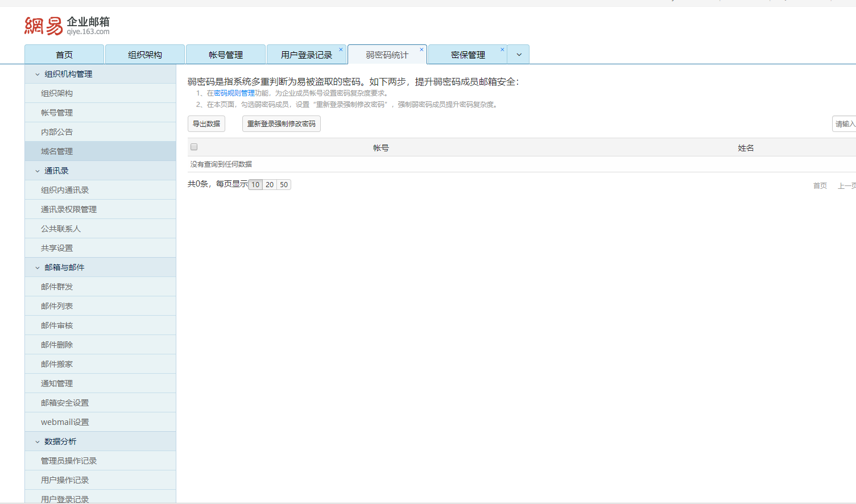
Task: Close the 用户登录记录 tab
Action: click(341, 49)
